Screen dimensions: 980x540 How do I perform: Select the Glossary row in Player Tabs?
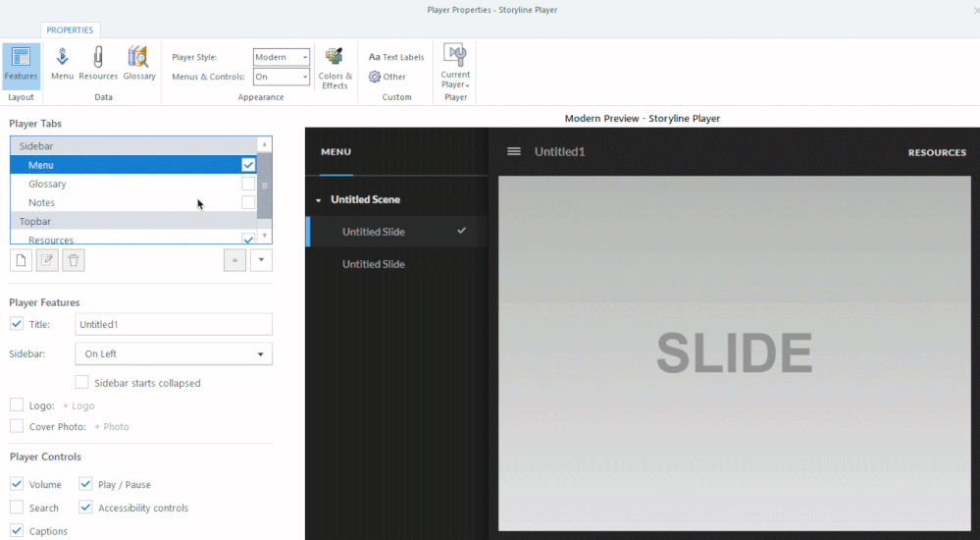pos(133,184)
